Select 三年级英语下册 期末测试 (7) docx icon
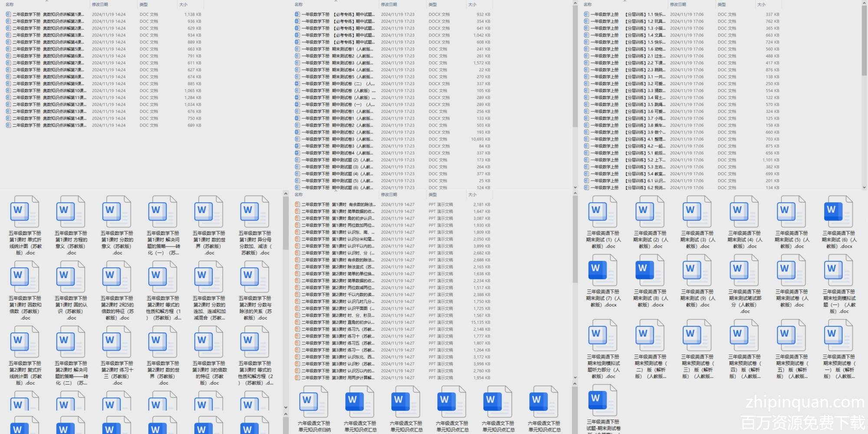The image size is (868, 434). pos(603,270)
